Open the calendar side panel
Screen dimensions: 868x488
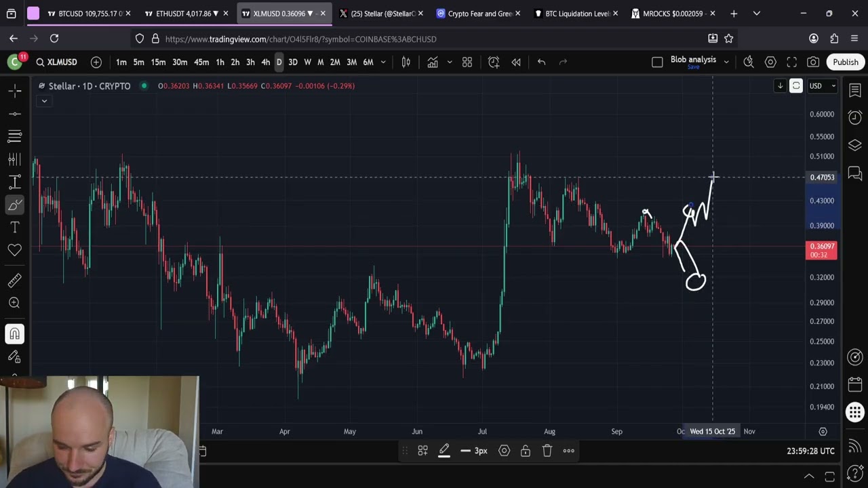click(x=855, y=384)
